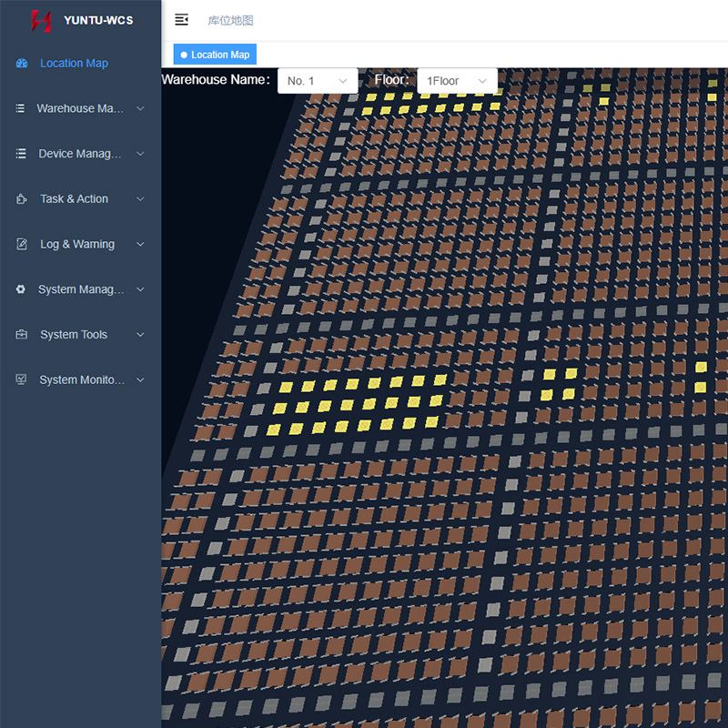Viewport: 728px width, 728px height.
Task: Click the 库位地图 breadcrumb text
Action: pos(230,20)
